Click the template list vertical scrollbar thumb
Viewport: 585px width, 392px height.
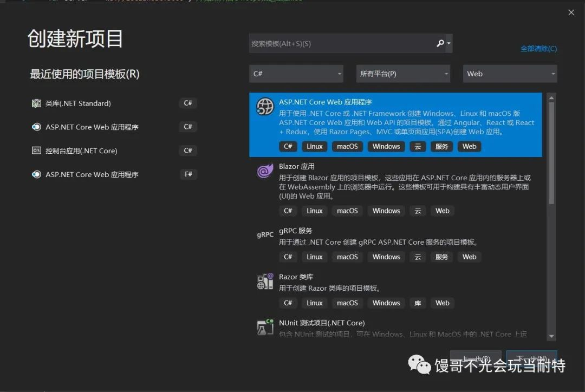551,153
